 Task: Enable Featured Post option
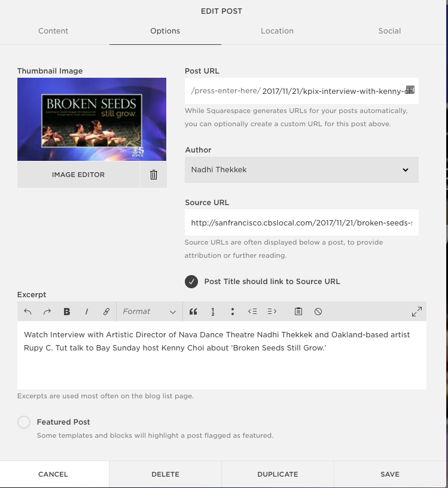point(24,422)
